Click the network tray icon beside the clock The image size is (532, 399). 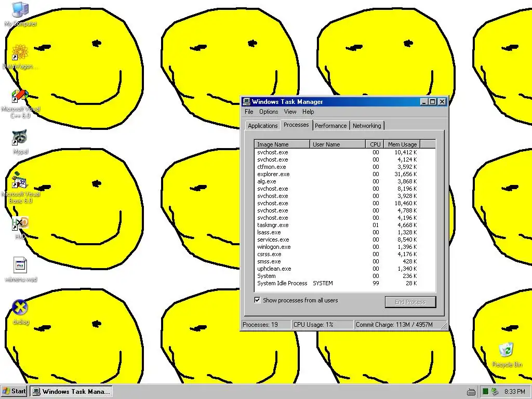point(495,392)
